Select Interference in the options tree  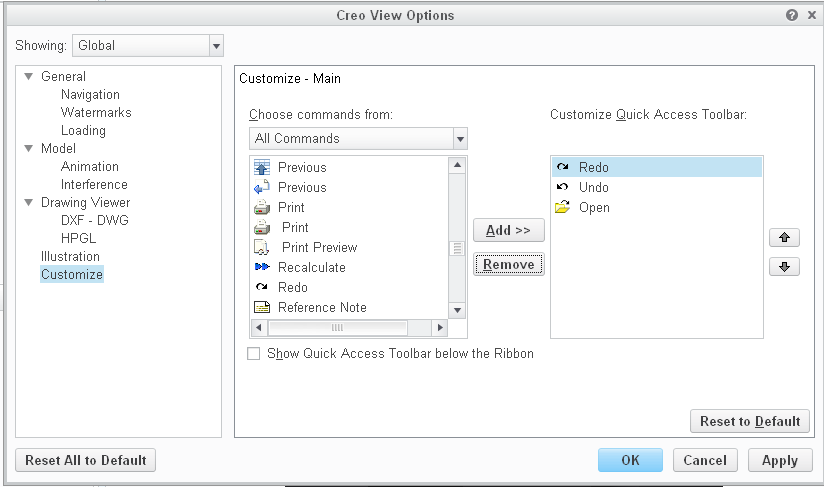point(94,184)
